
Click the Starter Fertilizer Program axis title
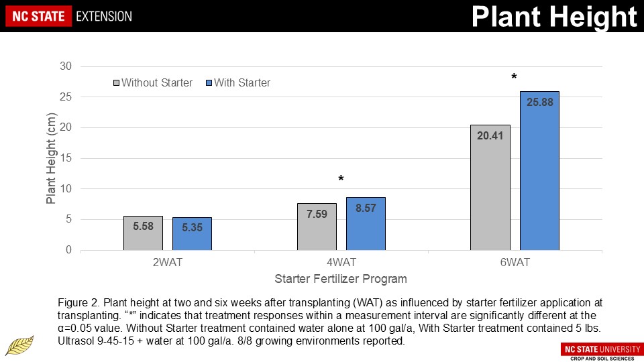[341, 278]
